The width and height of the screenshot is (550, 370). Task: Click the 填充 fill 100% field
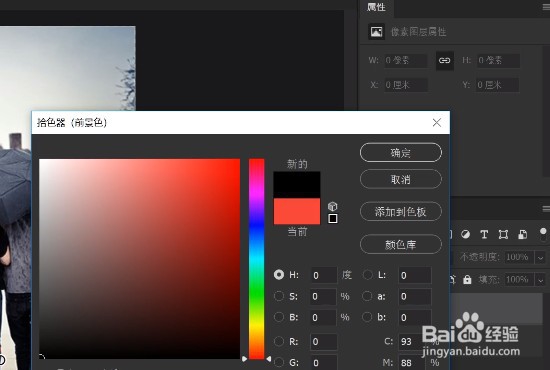point(520,280)
